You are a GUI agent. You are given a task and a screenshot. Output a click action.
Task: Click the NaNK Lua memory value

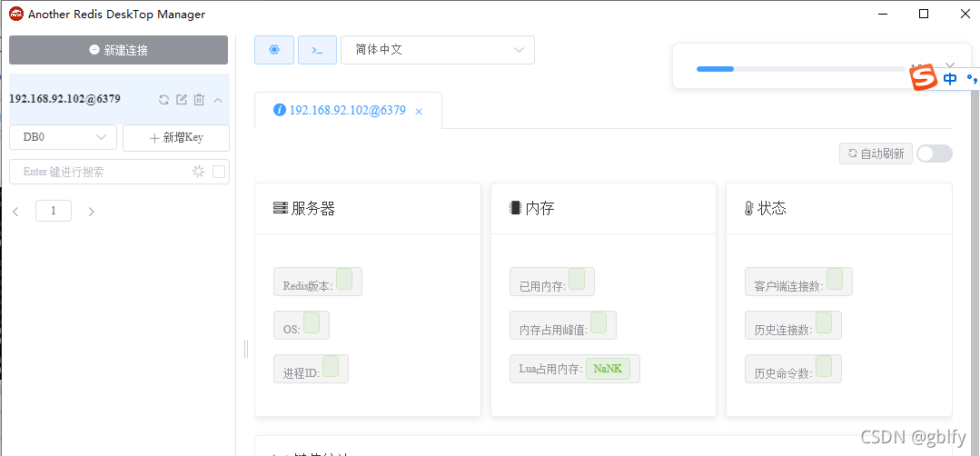point(609,369)
